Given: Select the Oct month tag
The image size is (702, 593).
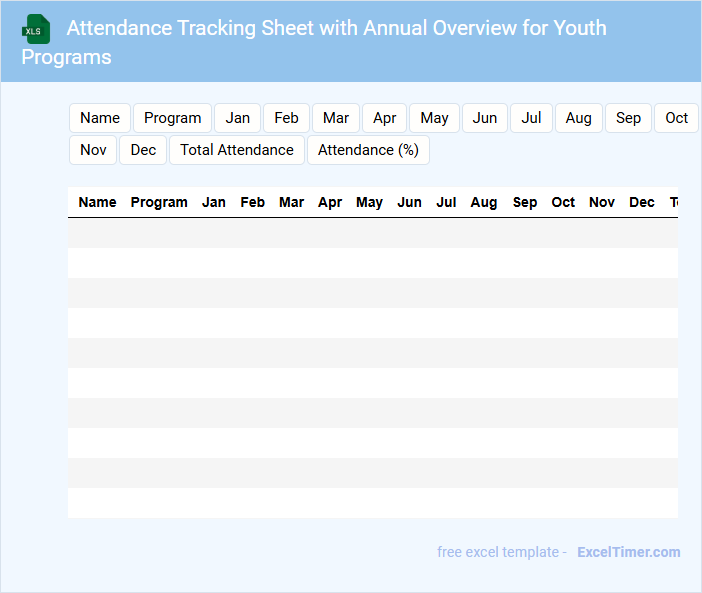Looking at the screenshot, I should point(677,118).
